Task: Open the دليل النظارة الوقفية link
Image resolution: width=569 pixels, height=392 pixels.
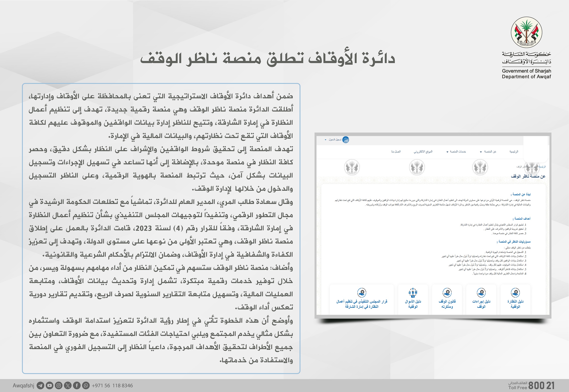Action: pos(515,304)
